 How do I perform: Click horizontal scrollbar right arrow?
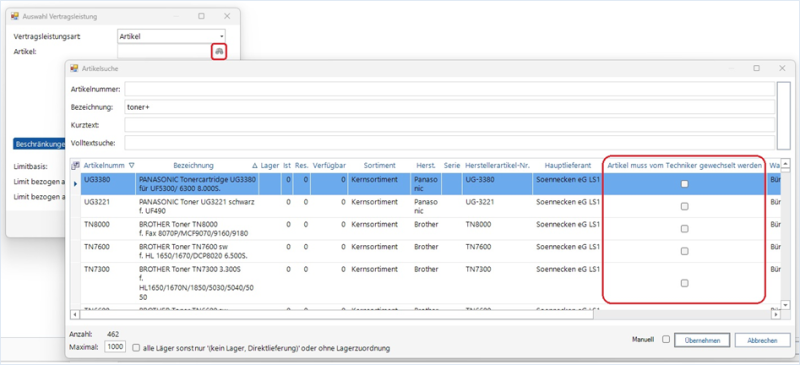(x=776, y=315)
